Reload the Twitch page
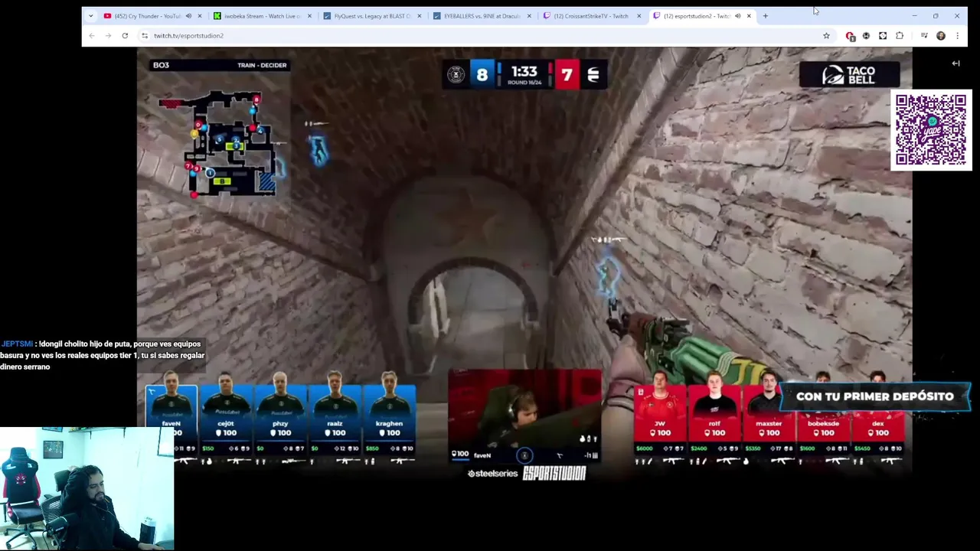The height and width of the screenshot is (551, 980). coord(125,36)
